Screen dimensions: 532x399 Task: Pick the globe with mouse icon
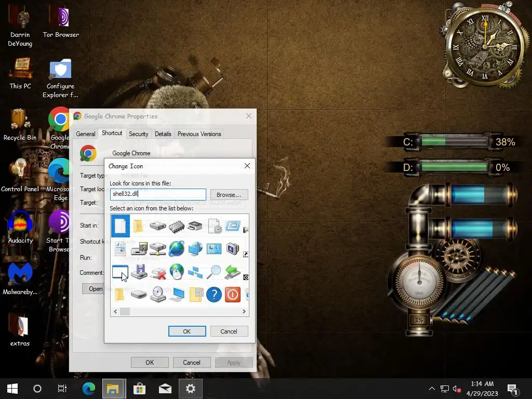click(x=177, y=271)
